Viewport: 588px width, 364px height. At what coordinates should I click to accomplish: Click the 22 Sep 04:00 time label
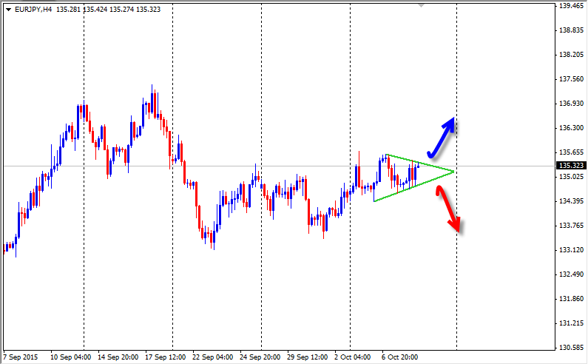tap(212, 357)
